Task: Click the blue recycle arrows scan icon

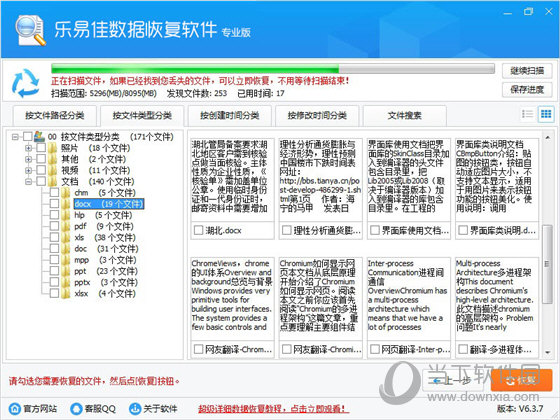Action: [x=25, y=83]
